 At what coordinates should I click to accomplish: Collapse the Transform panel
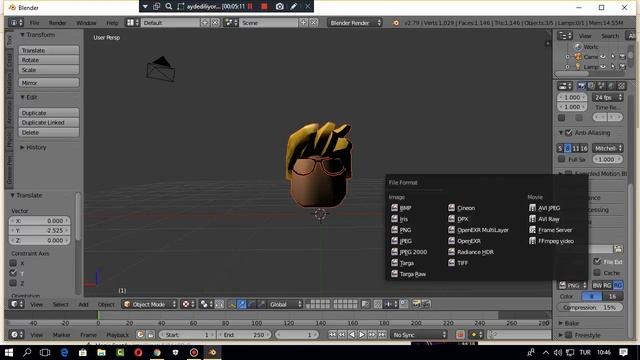pyautogui.click(x=23, y=35)
